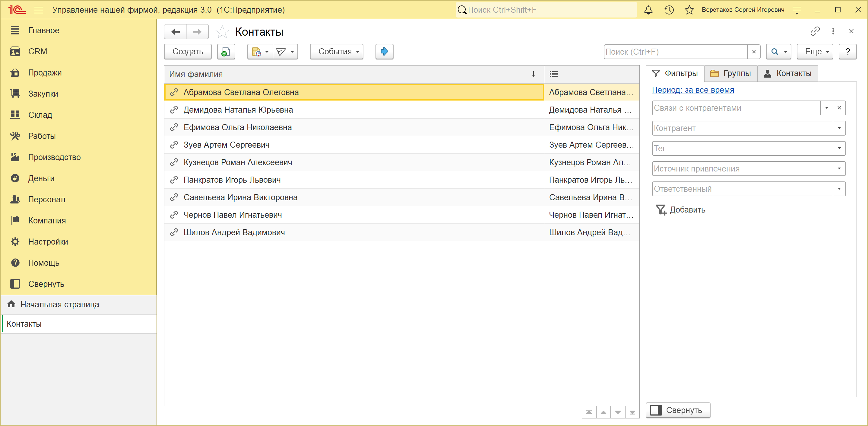Jump to the last row of the list
The image size is (868, 426).
[632, 412]
